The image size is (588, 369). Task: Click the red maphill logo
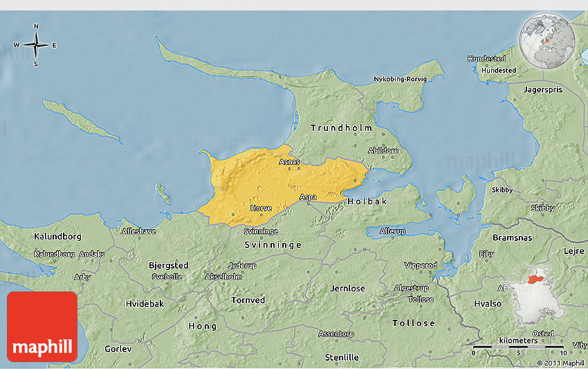(42, 326)
